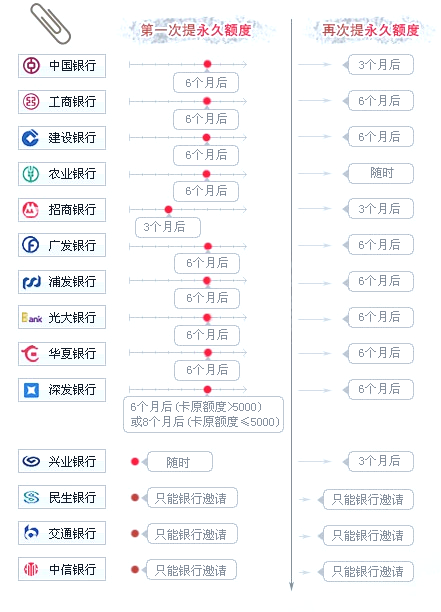This screenshot has width=441, height=612.
Task: Click the 交通银行 logo icon
Action: 31,532
